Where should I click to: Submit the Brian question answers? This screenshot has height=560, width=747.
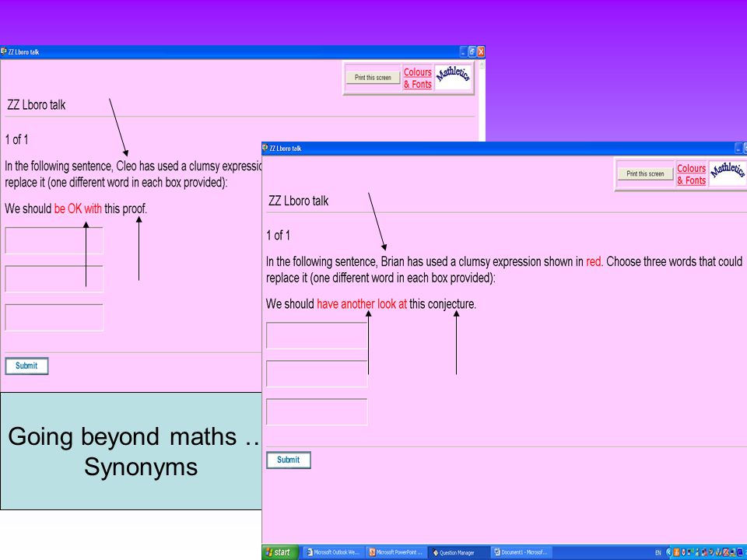[x=288, y=460]
